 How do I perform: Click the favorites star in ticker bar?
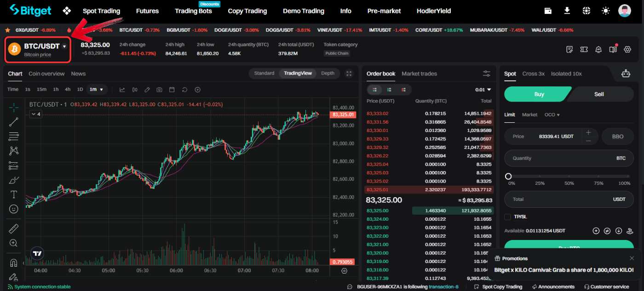[x=7, y=30]
